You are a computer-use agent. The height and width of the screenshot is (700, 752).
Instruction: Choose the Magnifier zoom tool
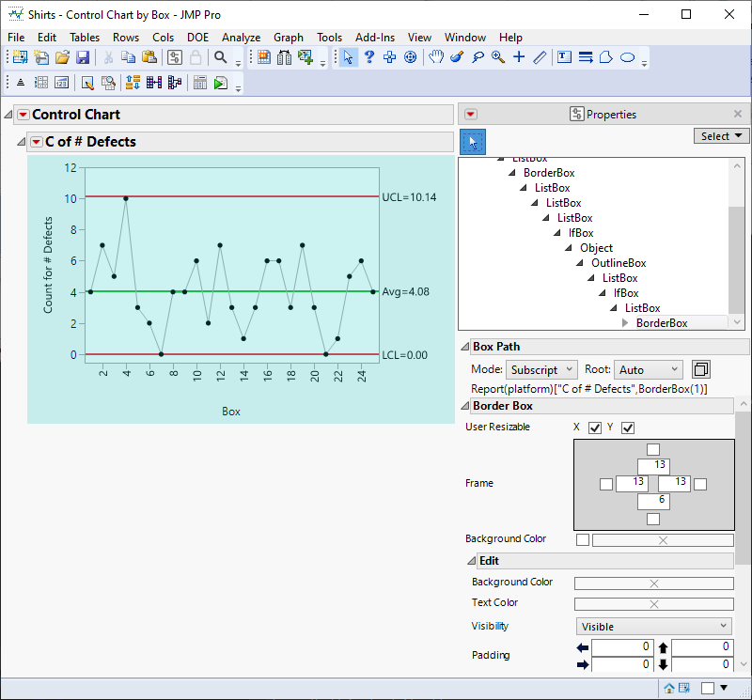[x=497, y=57]
